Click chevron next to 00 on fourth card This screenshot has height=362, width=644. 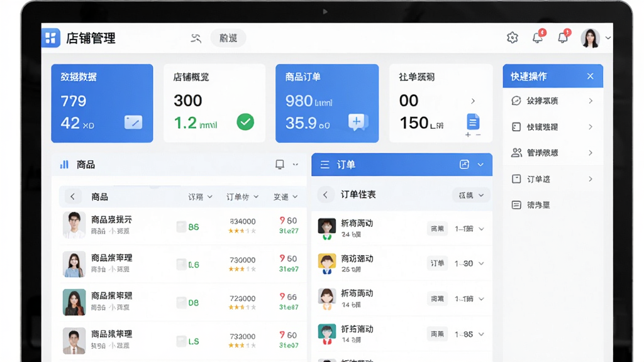(x=473, y=101)
